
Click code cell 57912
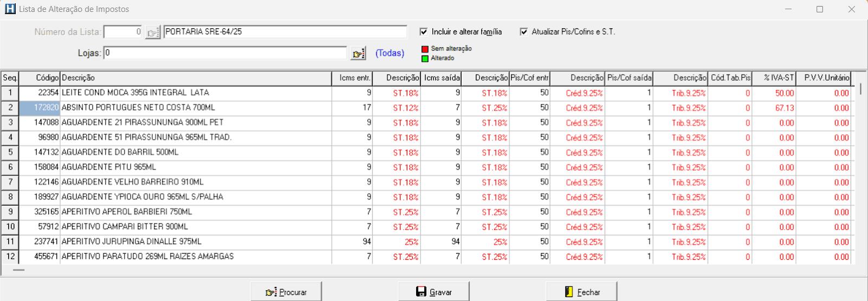pyautogui.click(x=40, y=227)
